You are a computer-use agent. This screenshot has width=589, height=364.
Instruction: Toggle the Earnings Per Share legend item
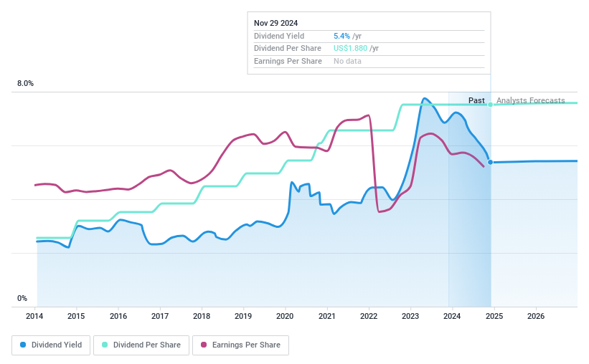[x=241, y=345]
